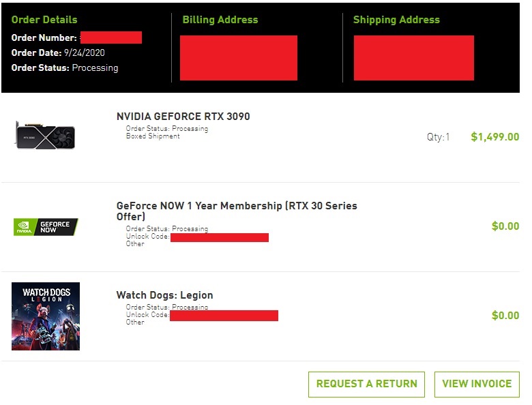Click the Watch Dogs redacted unlock code
The height and width of the screenshot is (405, 532).
coord(224,316)
